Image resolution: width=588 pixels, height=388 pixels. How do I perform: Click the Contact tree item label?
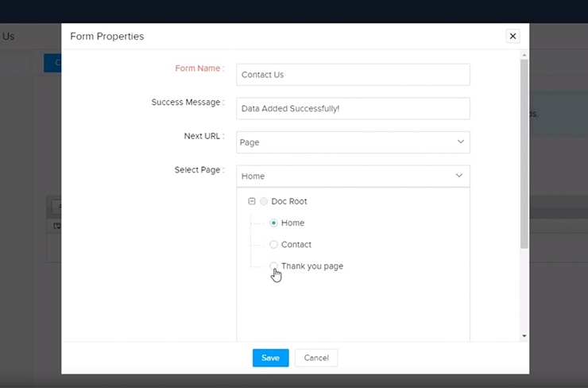click(x=296, y=245)
